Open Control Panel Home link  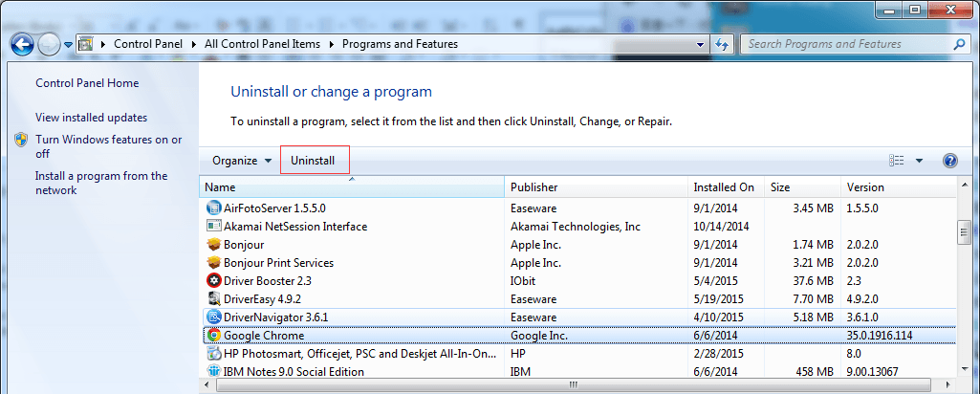(x=87, y=83)
